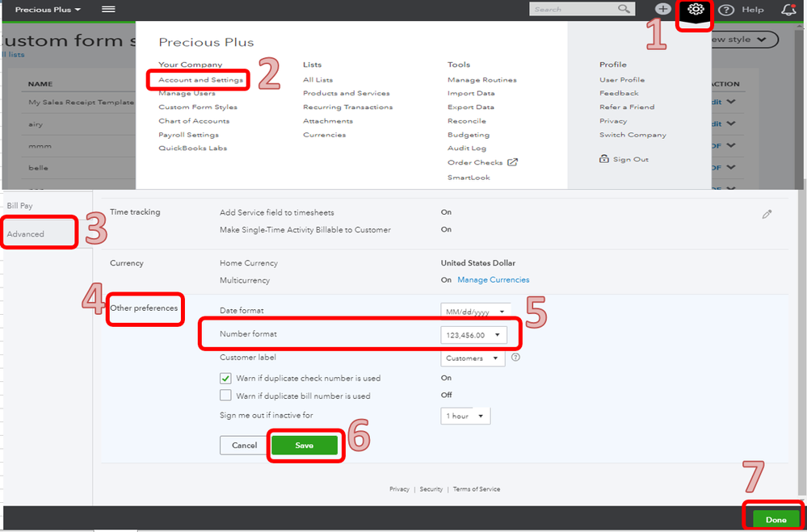Open the Customer label dropdown
Screen dimensions: 807x532
coord(473,358)
